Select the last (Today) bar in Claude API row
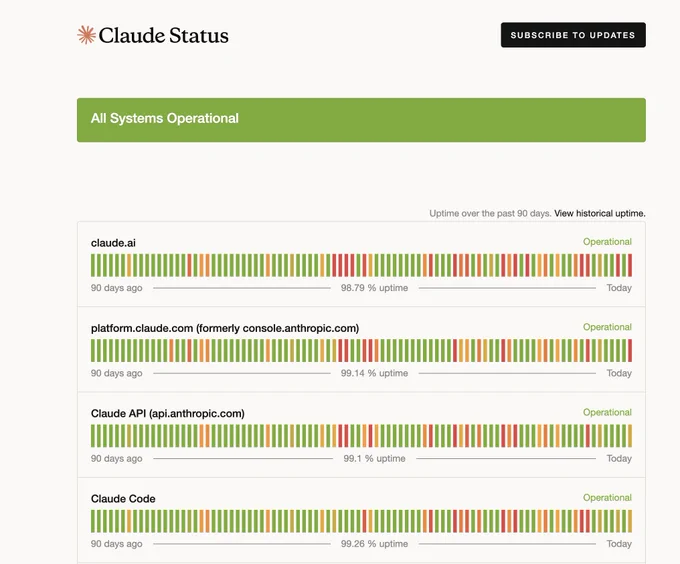 630,436
